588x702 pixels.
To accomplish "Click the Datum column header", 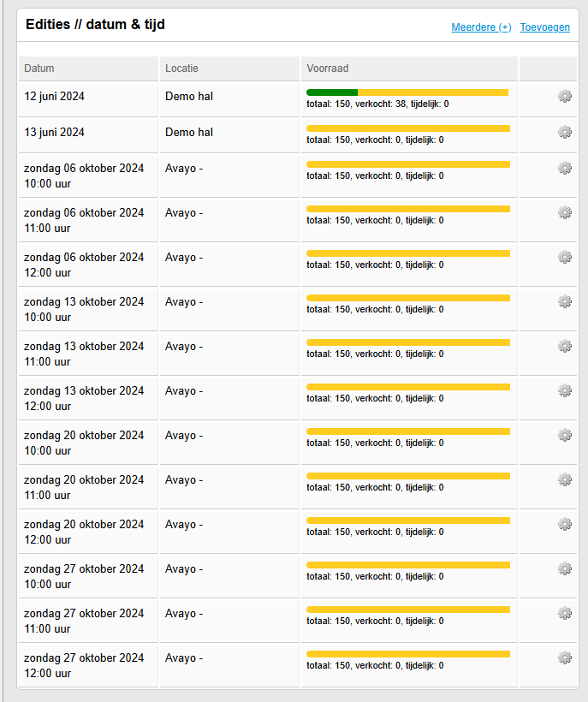I will 88,68.
